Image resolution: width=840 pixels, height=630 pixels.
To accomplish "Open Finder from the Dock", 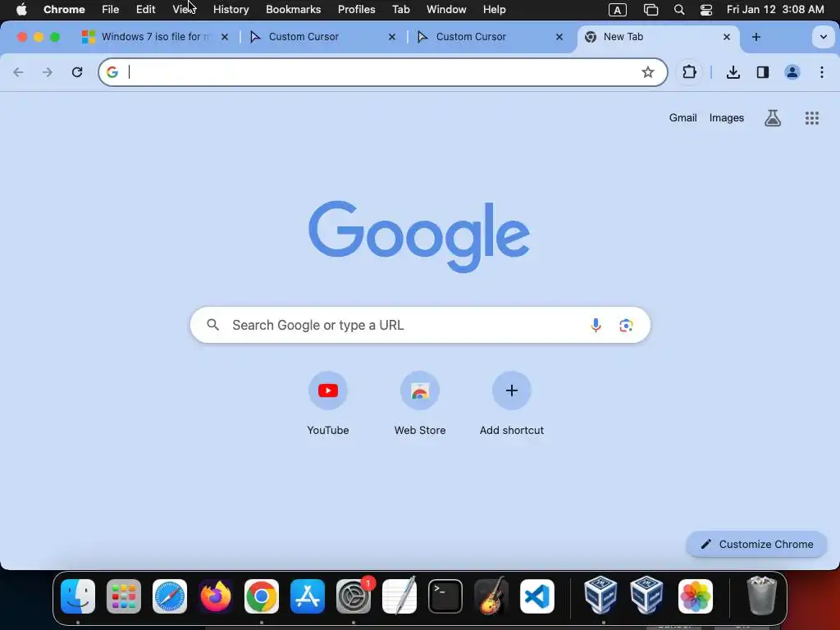I will 78,596.
